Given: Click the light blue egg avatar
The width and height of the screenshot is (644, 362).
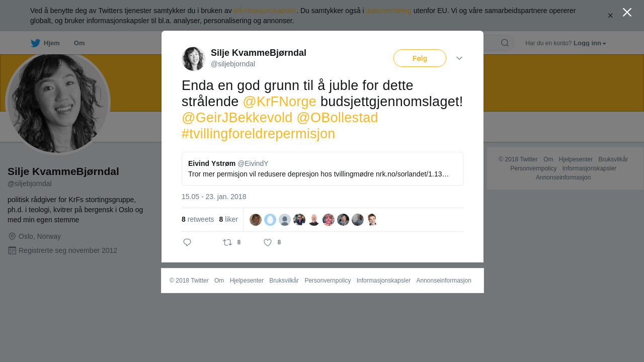Looking at the screenshot, I should [x=270, y=220].
